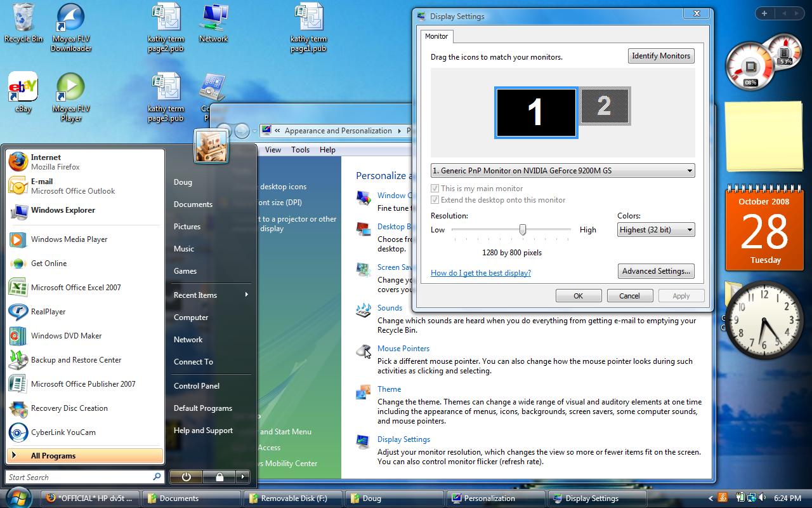Open CyberLink YouCam from Start menu

[63, 432]
